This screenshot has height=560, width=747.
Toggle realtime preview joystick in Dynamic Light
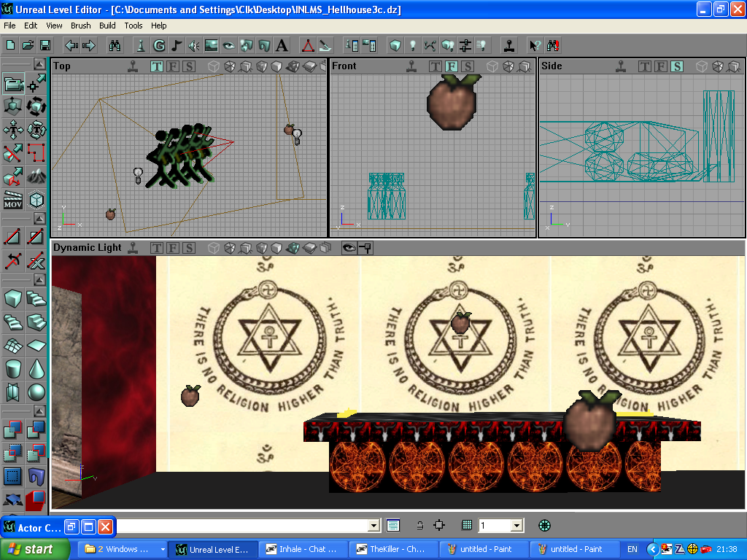(133, 248)
